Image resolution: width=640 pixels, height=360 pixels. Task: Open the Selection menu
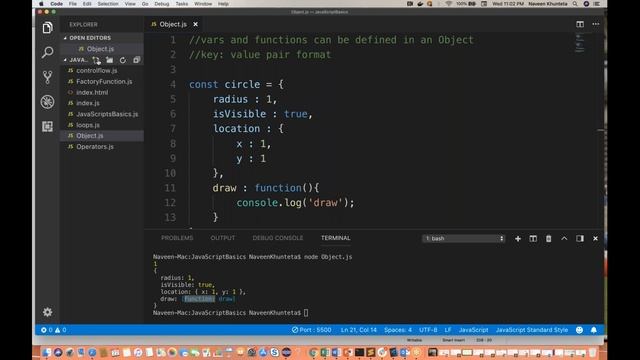point(108,4)
